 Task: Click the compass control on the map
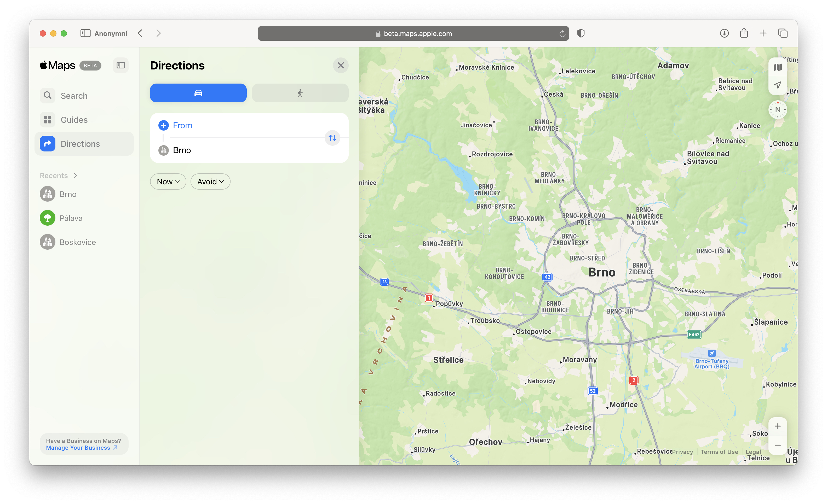tap(778, 109)
